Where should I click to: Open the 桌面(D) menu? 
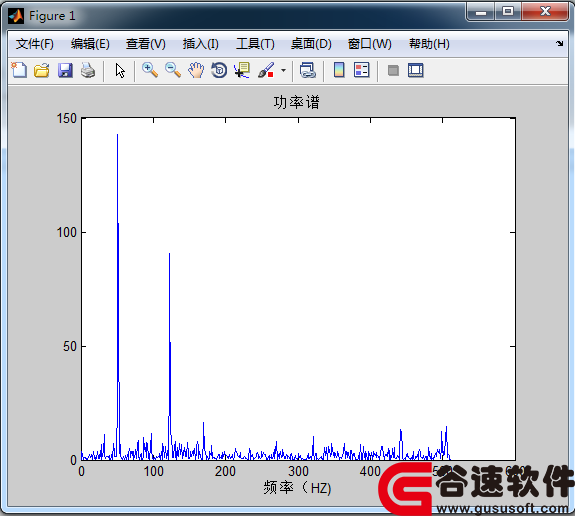click(x=311, y=44)
